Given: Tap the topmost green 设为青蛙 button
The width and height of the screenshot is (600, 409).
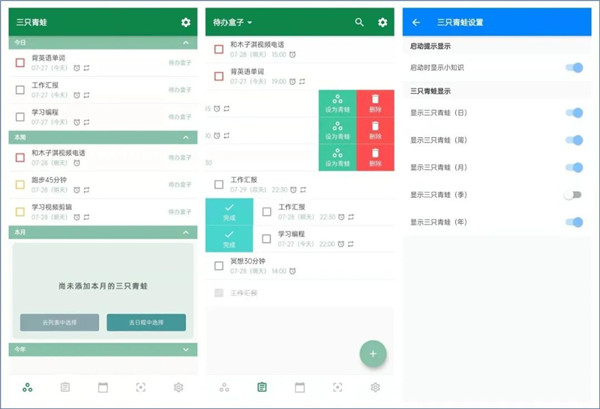Looking at the screenshot, I should click(337, 103).
